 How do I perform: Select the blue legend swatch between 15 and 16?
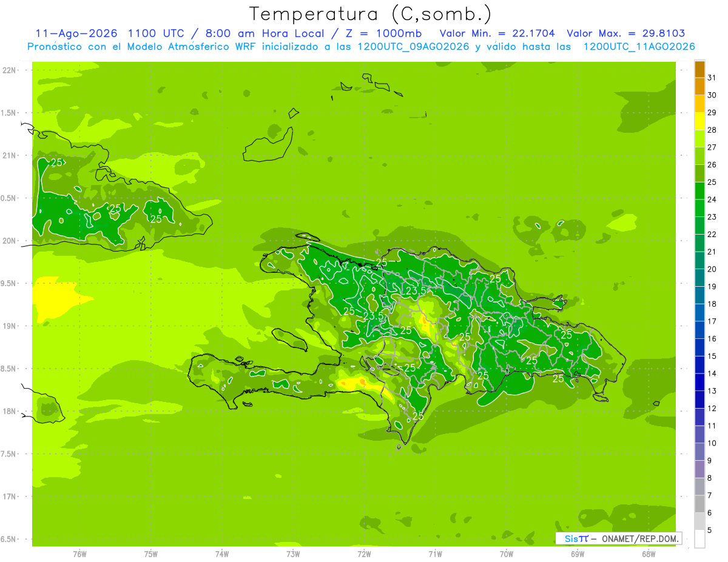[x=699, y=347]
